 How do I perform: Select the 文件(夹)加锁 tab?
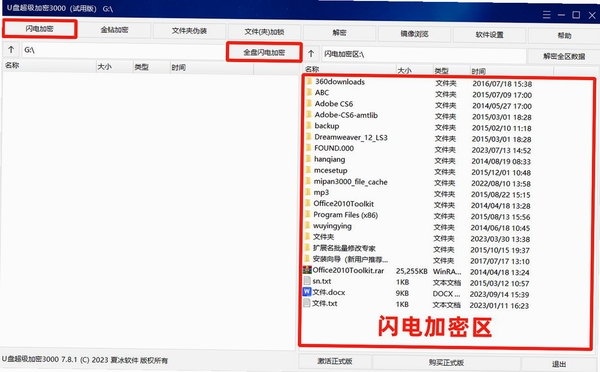tap(264, 32)
